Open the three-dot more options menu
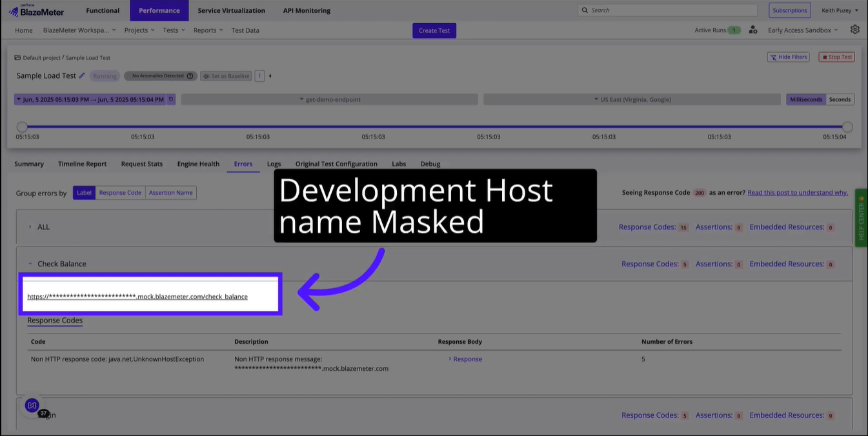Image resolution: width=868 pixels, height=436 pixels. (259, 76)
